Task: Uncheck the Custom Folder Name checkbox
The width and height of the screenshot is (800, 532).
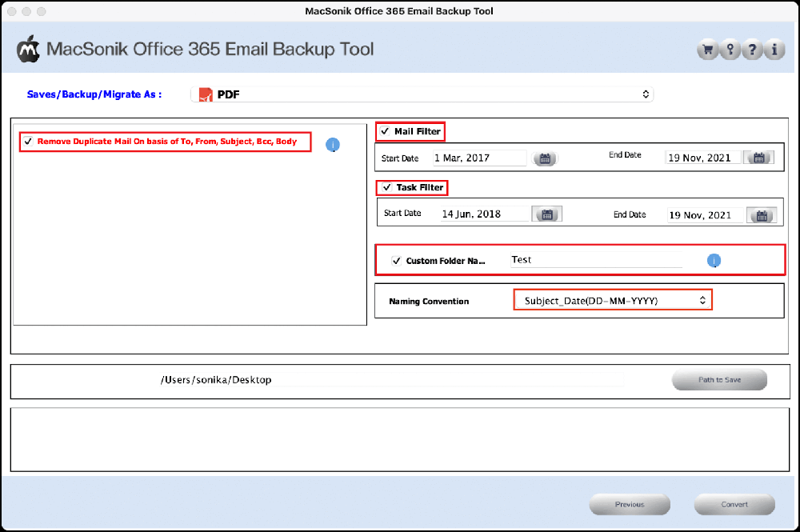Action: (x=397, y=261)
